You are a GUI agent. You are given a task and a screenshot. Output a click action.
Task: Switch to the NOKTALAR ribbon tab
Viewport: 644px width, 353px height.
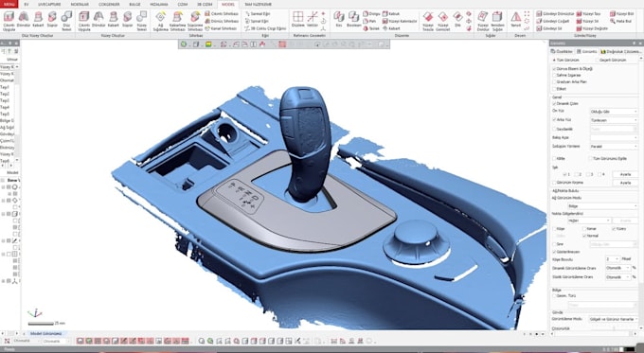pyautogui.click(x=80, y=4)
